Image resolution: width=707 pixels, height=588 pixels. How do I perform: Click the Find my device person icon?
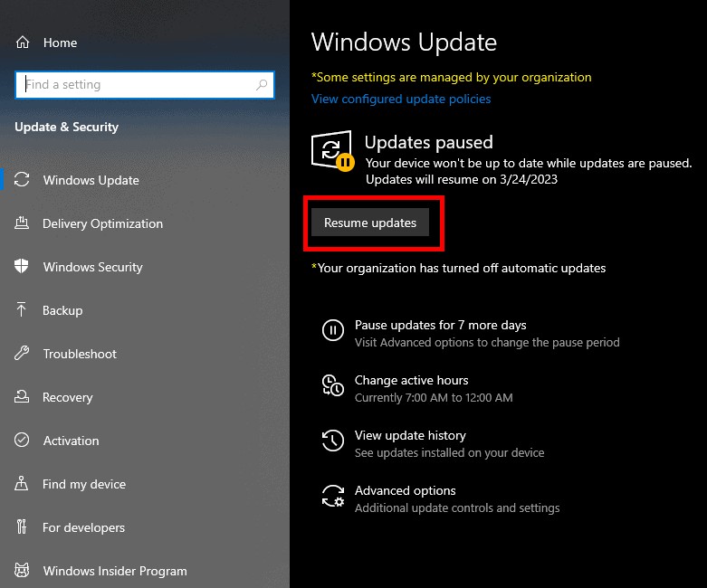(x=21, y=483)
